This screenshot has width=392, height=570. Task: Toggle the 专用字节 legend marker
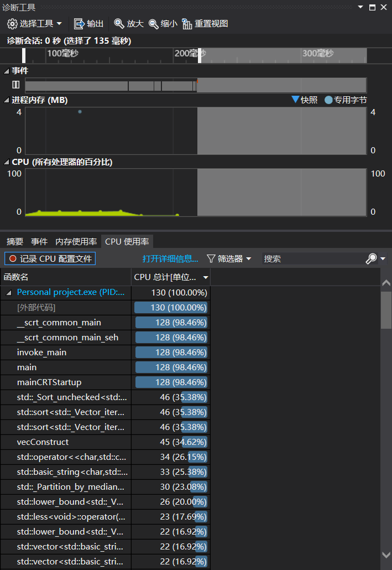328,100
